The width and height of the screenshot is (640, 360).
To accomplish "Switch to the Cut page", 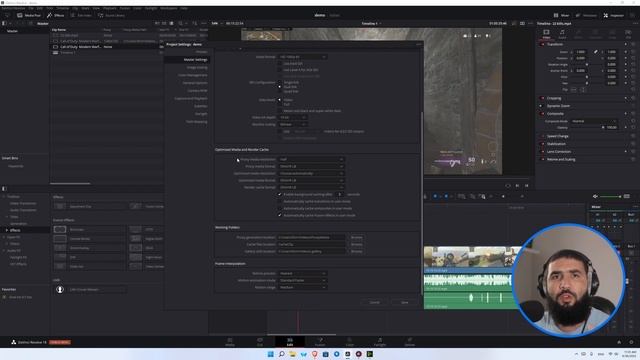I will (x=260, y=342).
